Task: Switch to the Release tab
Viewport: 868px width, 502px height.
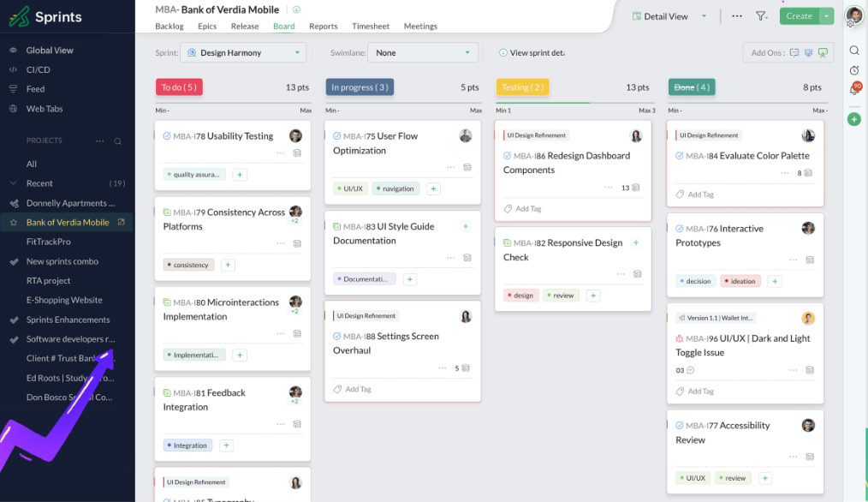Action: [245, 26]
